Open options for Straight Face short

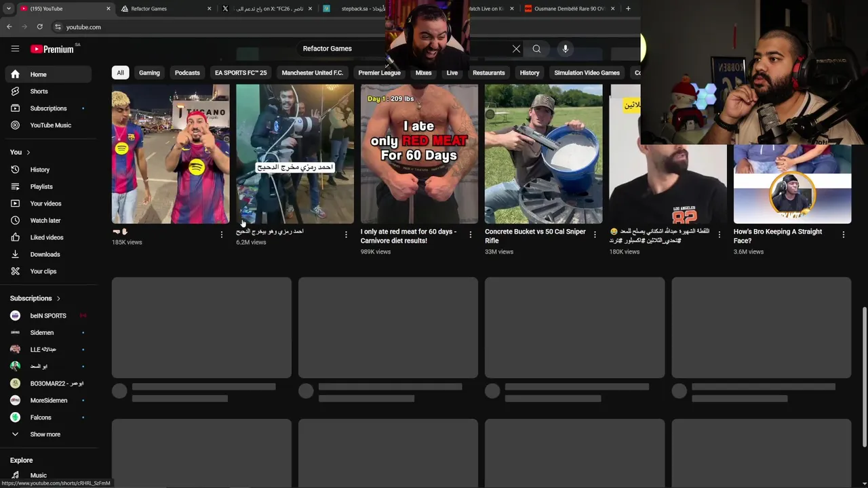(843, 235)
